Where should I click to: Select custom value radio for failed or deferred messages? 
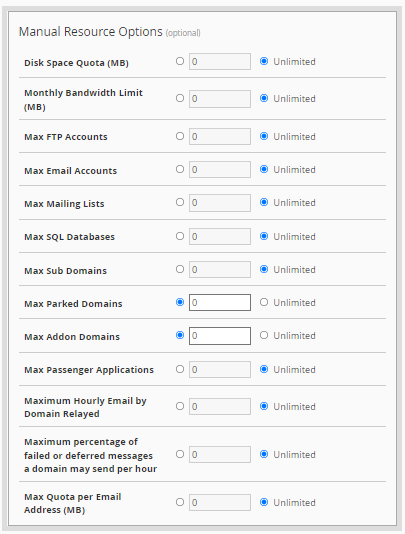pyautogui.click(x=180, y=454)
